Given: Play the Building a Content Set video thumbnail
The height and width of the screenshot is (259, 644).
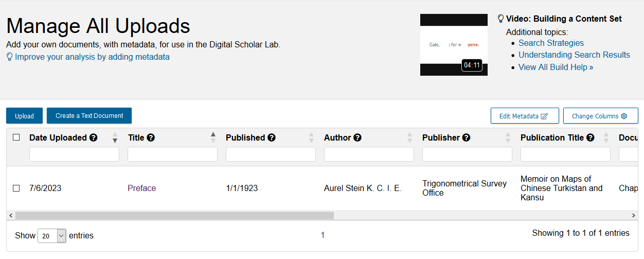Looking at the screenshot, I should [x=454, y=45].
